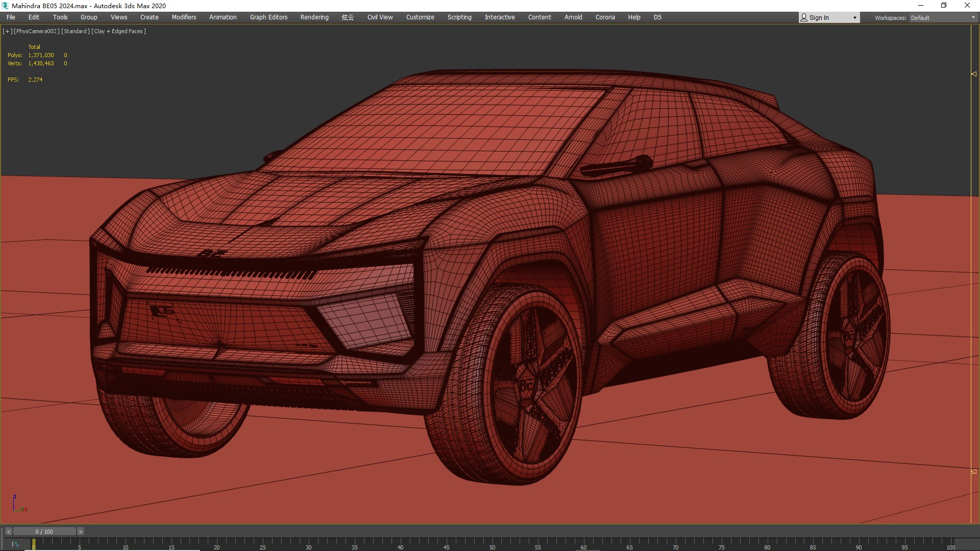Open the Content menu

[540, 17]
